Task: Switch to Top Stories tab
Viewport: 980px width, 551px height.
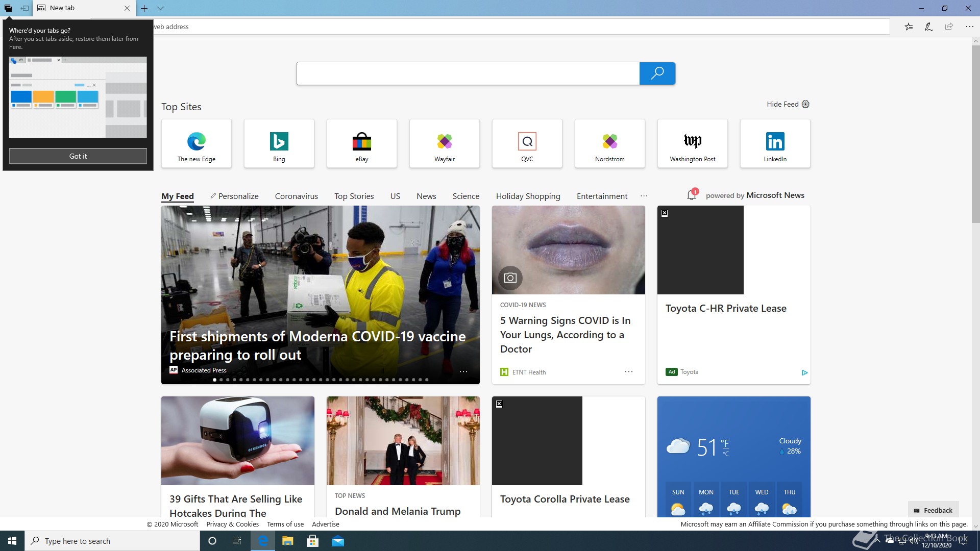Action: point(354,196)
